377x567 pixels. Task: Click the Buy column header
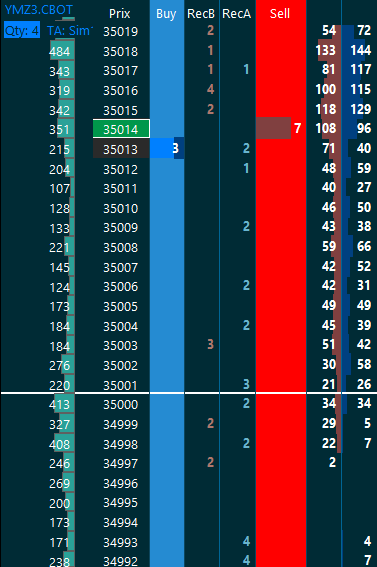pyautogui.click(x=166, y=13)
